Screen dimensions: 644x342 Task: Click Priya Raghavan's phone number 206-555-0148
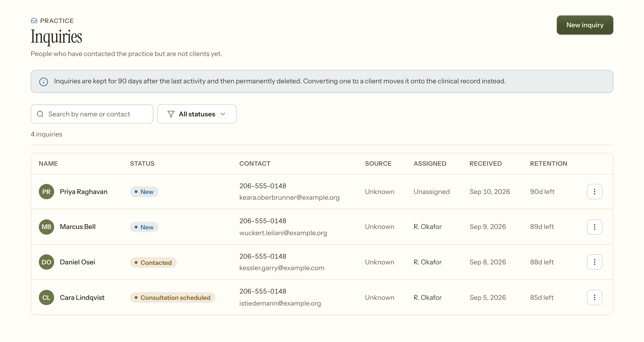263,186
